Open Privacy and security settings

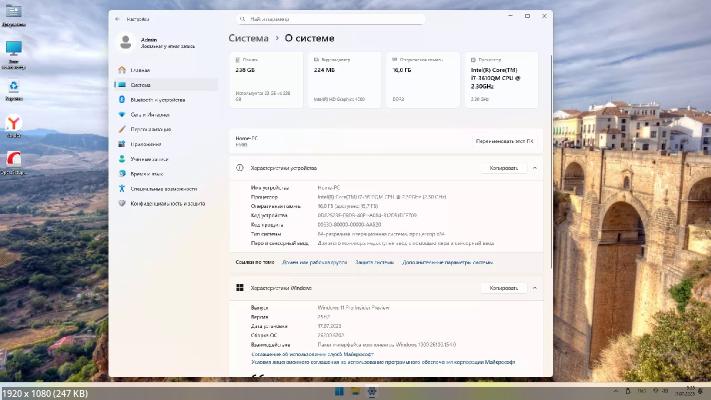pos(166,204)
